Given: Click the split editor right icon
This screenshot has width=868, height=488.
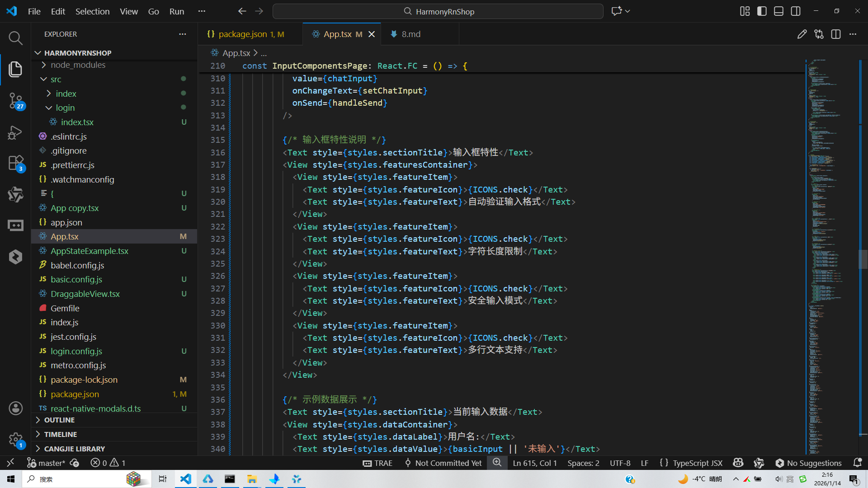Looking at the screenshot, I should point(835,34).
